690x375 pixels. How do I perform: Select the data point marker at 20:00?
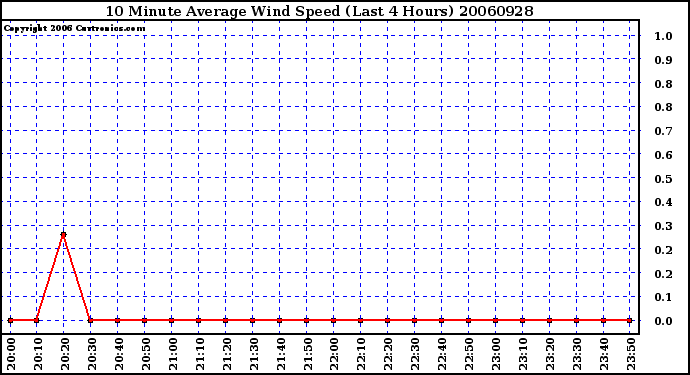click(10, 320)
